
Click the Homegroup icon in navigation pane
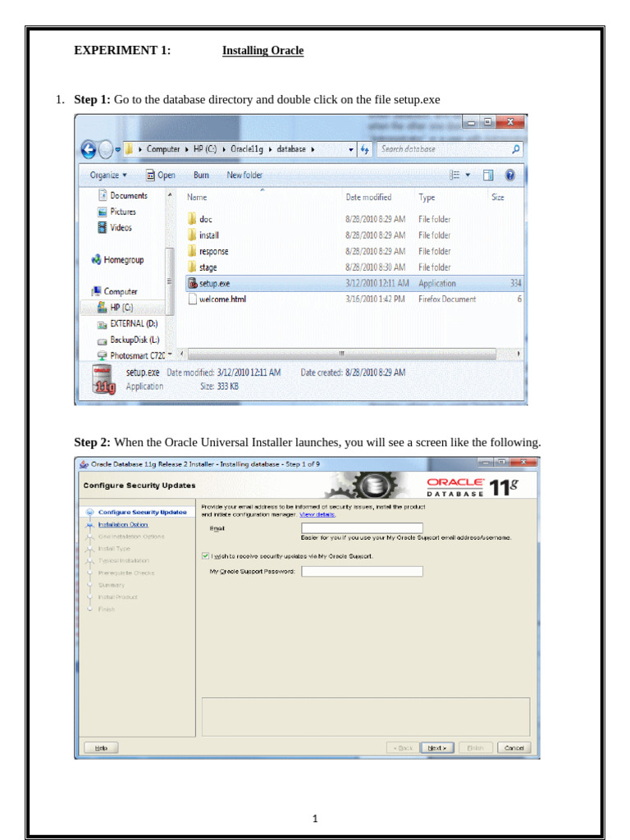[97, 259]
